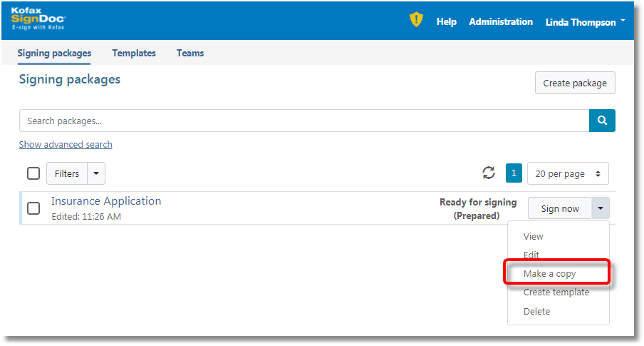This screenshot has height=346, width=644.
Task: Switch to the Teams tab
Action: 190,53
